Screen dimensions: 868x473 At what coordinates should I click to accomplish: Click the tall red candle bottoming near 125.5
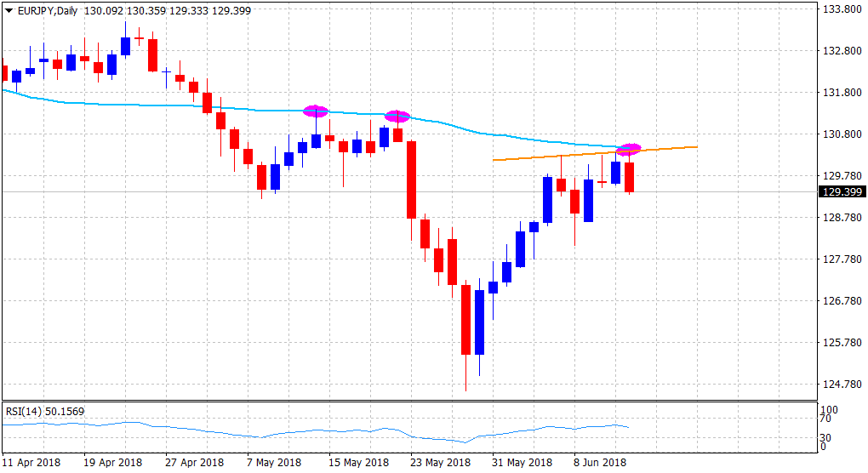pyautogui.click(x=465, y=319)
